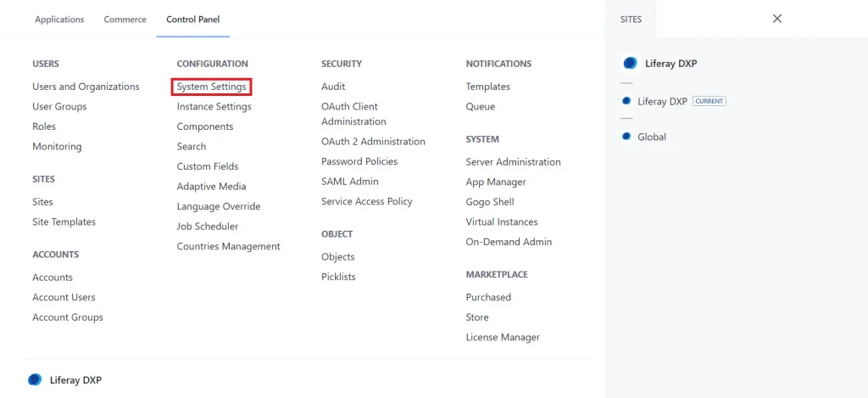
Task: Open Password Policies page
Action: coord(359,161)
